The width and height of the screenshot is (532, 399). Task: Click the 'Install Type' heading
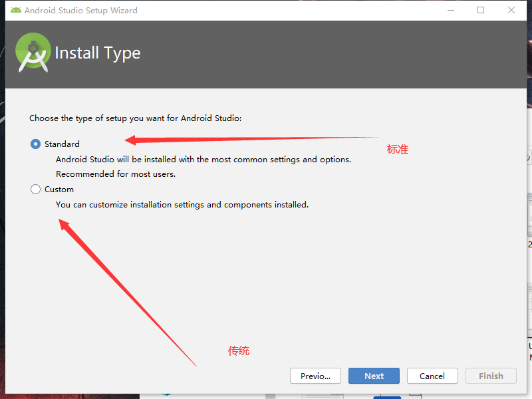(98, 53)
